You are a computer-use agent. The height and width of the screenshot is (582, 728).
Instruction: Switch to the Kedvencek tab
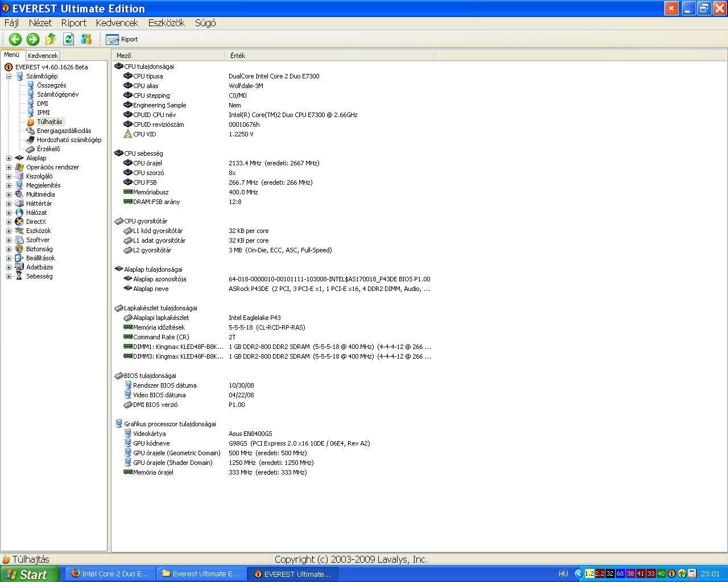pos(43,56)
